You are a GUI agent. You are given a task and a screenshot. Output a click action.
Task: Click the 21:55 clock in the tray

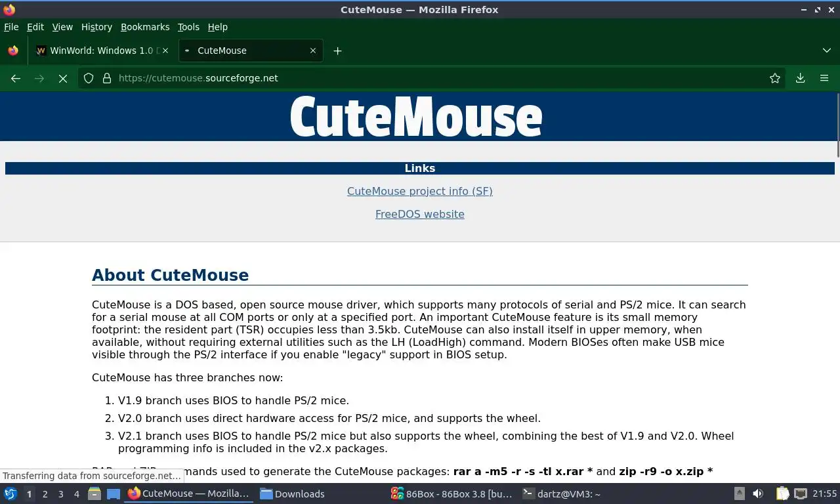tap(824, 493)
